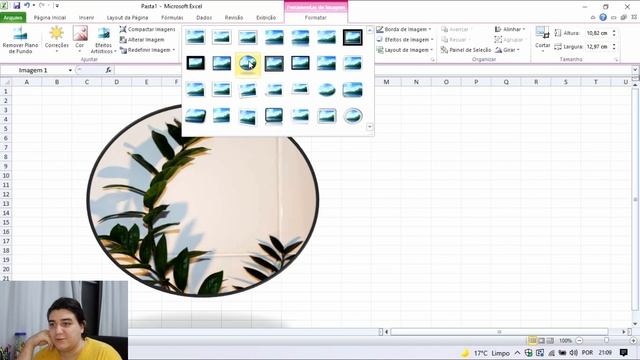Open Windows notification center icon
The height and width of the screenshot is (360, 640).
coord(623,353)
